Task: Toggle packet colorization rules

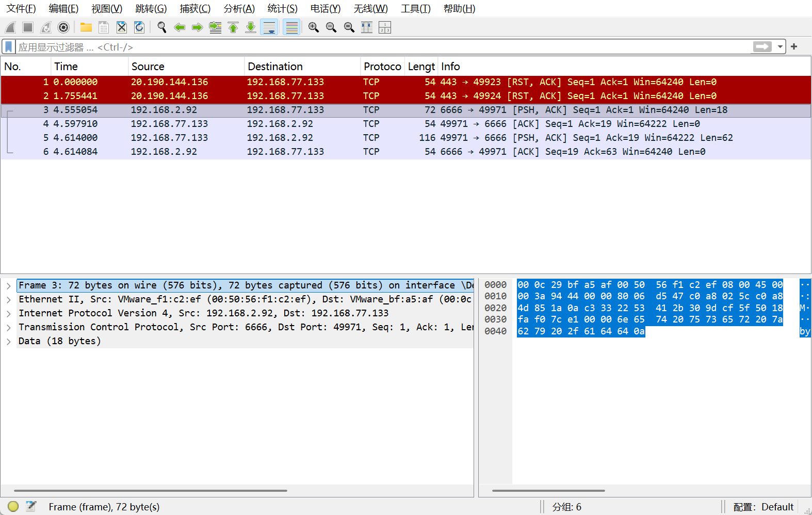Action: click(x=292, y=27)
